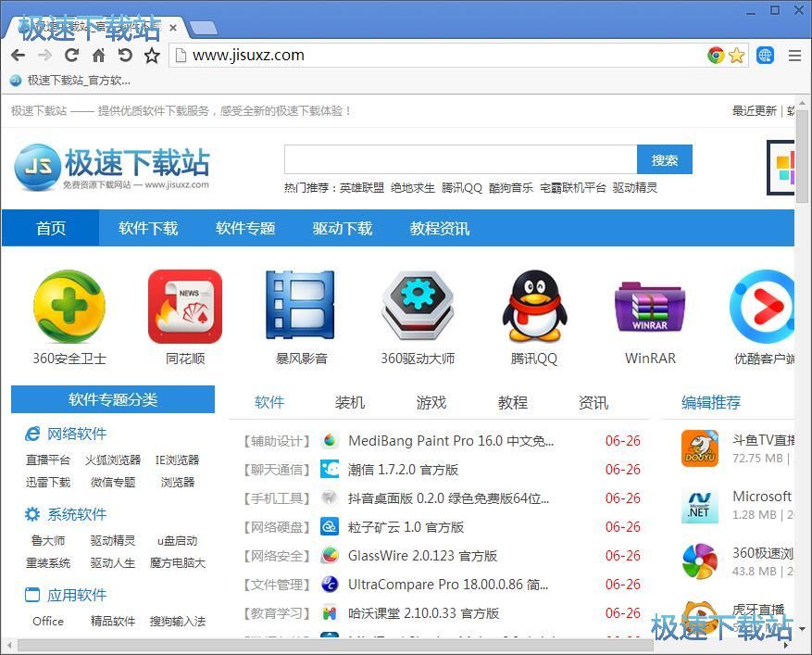
Task: Open the 驱动下载 navigation item
Action: coord(343,228)
